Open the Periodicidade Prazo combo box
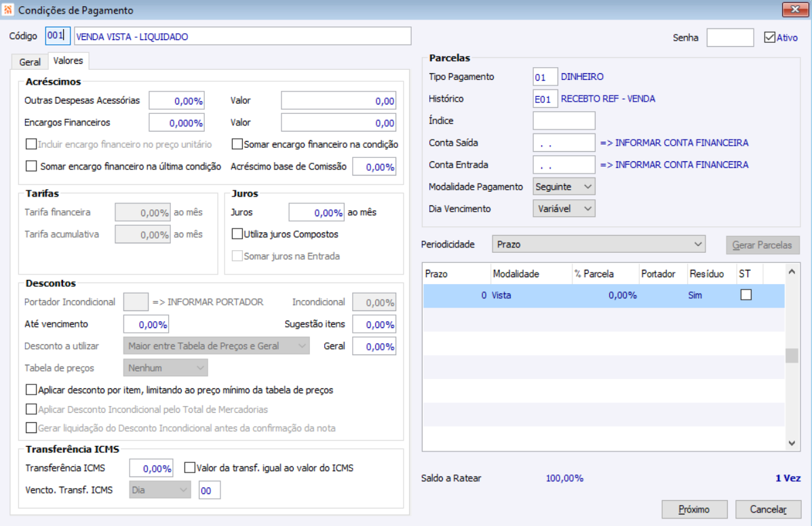The width and height of the screenshot is (812, 526). (598, 244)
